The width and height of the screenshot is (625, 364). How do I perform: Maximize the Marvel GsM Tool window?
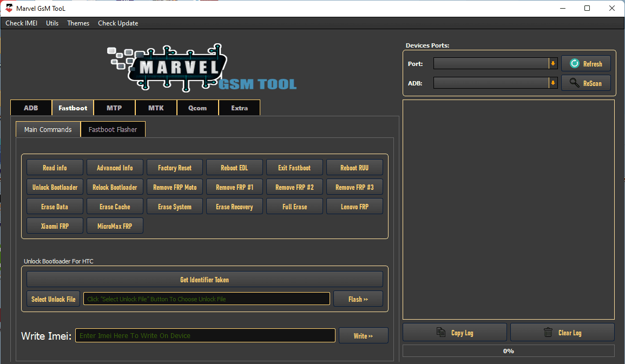pyautogui.click(x=587, y=8)
